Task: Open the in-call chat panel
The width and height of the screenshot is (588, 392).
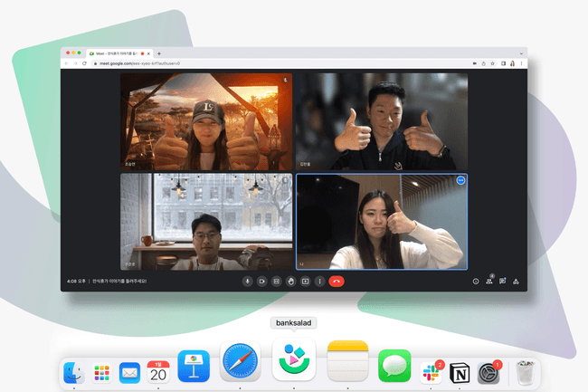Action: [x=502, y=282]
